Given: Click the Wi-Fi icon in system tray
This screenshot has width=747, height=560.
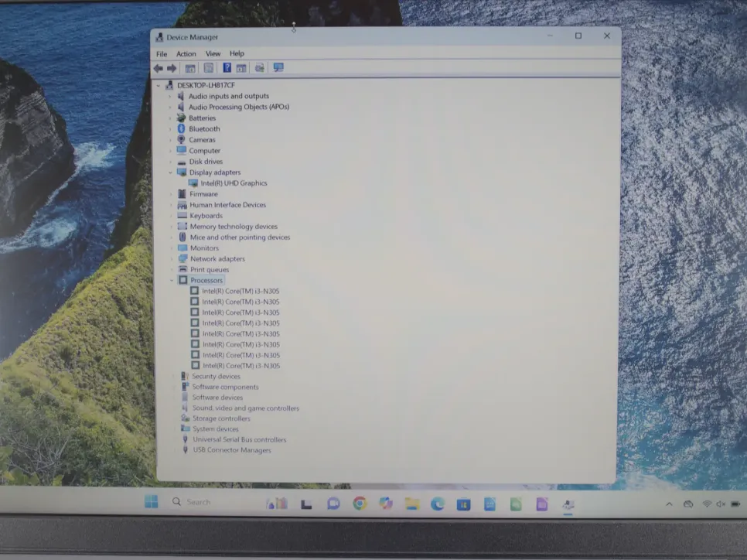Looking at the screenshot, I should point(707,504).
